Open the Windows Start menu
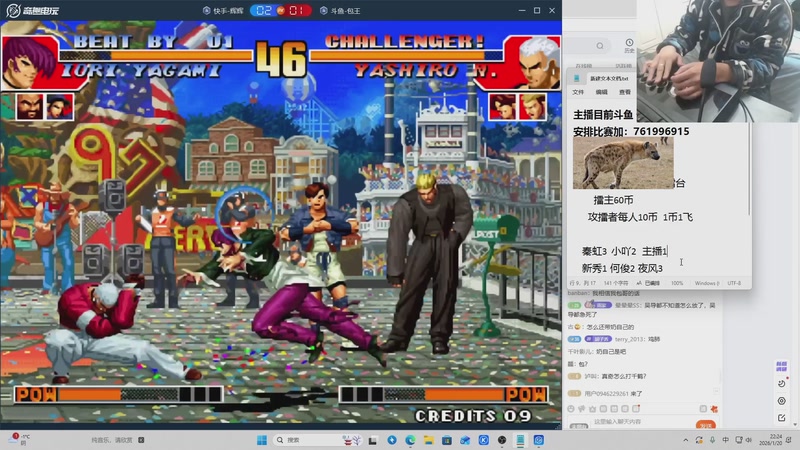 (x=262, y=440)
